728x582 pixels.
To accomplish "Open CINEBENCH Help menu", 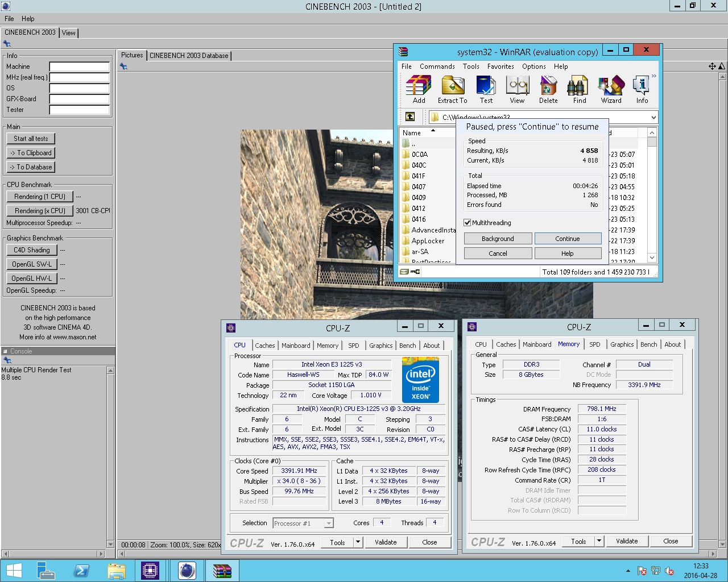I will click(28, 19).
